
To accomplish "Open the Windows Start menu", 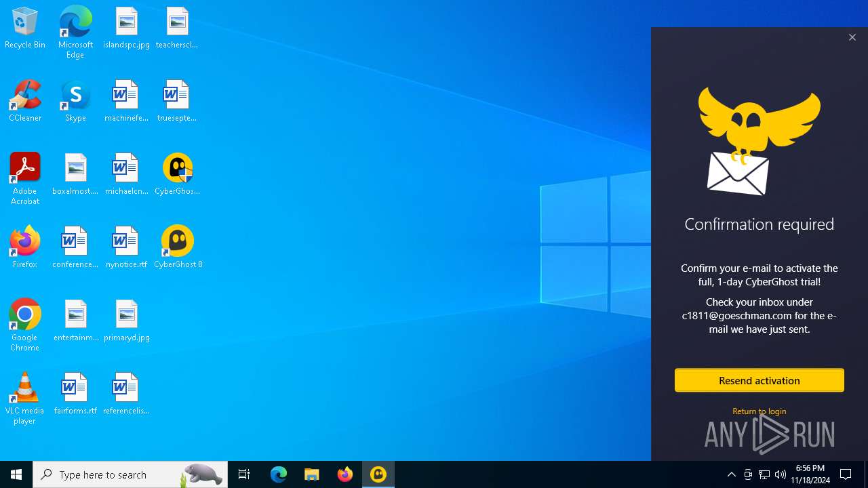I will 16,474.
